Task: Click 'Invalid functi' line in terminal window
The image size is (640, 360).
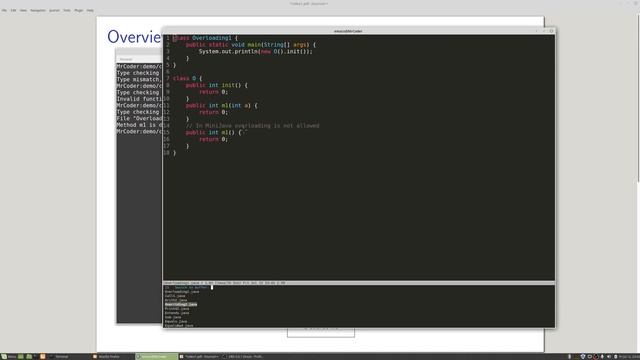Action: tap(139, 99)
